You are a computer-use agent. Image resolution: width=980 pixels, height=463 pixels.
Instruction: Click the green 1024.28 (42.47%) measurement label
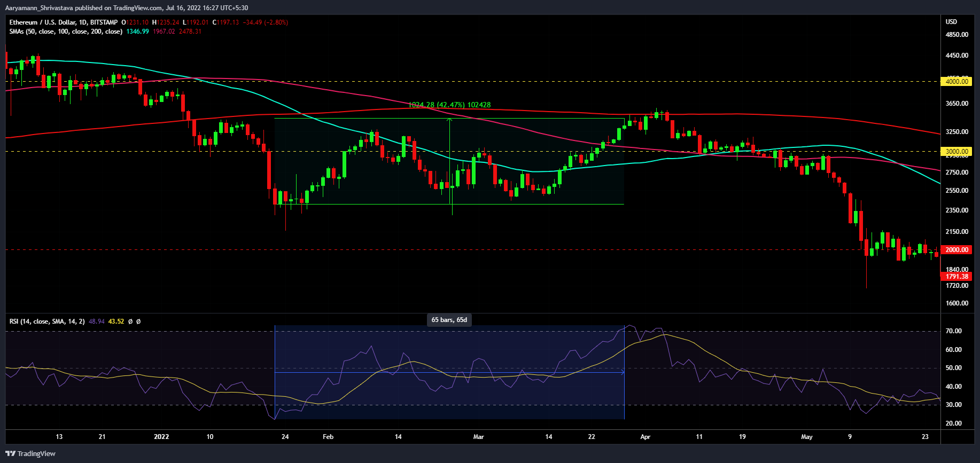pyautogui.click(x=449, y=105)
